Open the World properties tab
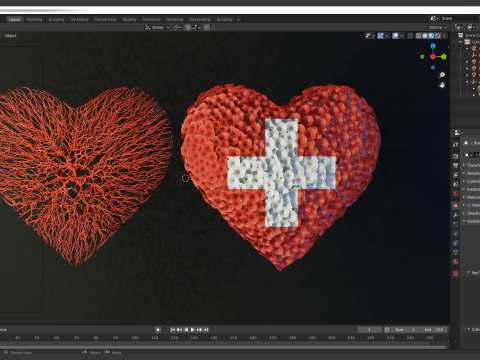This screenshot has height=360, width=480. pos(456,193)
